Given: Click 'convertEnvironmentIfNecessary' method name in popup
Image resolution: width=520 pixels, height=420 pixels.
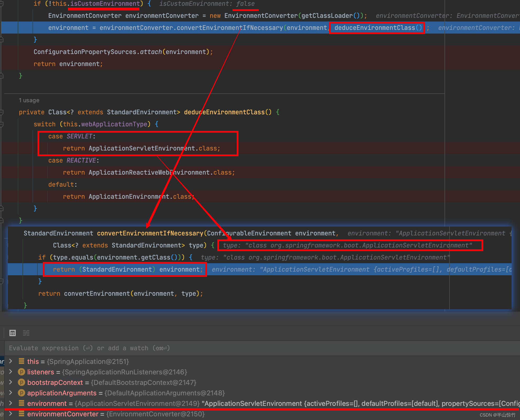Looking at the screenshot, I should pyautogui.click(x=150, y=233).
